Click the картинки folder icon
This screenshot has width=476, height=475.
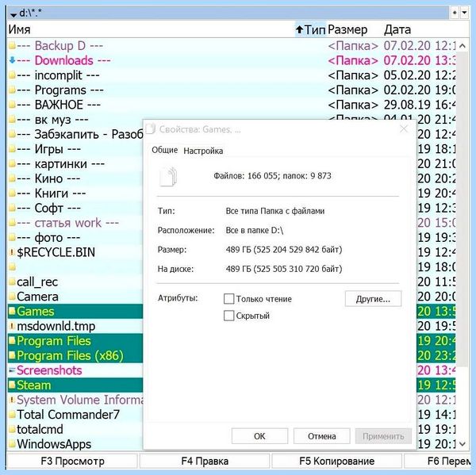pos(12,164)
